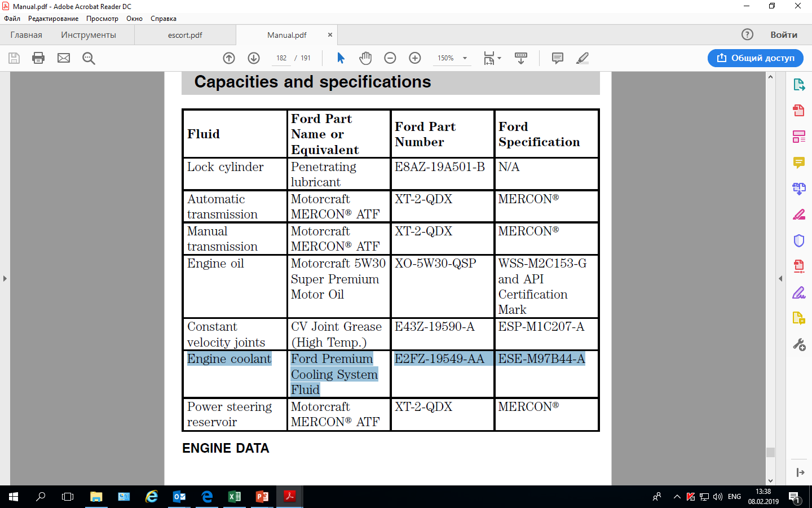812x508 pixels.
Task: Open the Окно menu
Action: tap(134, 19)
